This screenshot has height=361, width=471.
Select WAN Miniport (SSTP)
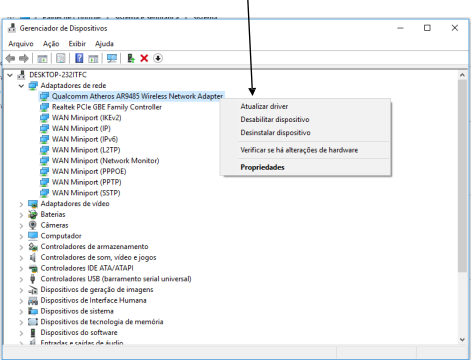pyautogui.click(x=86, y=193)
